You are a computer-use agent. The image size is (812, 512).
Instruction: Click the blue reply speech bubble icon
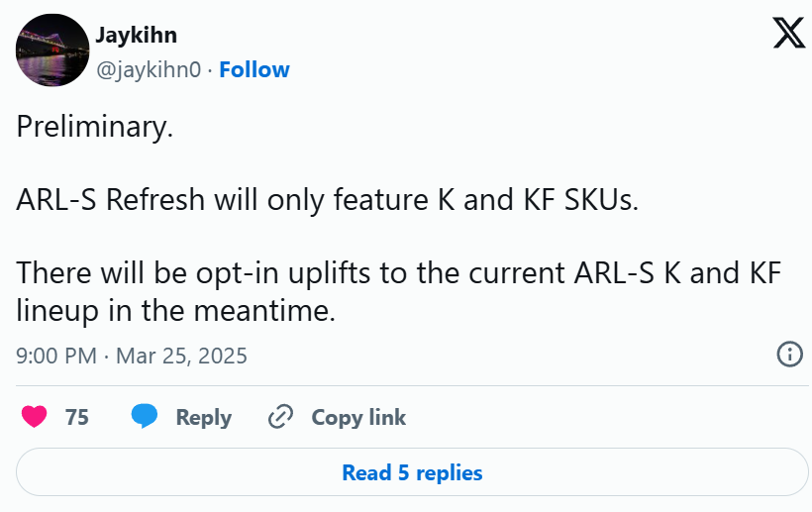[x=144, y=416]
